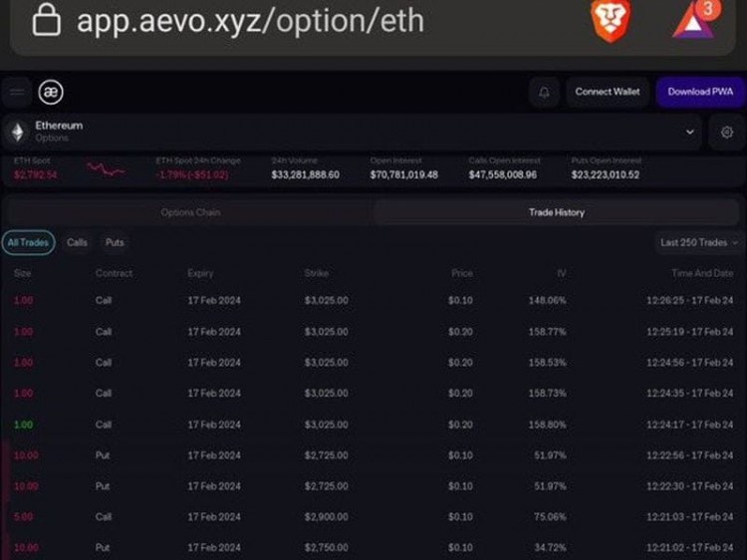Switch to the Options Chain tab
747x560 pixels.
190,212
